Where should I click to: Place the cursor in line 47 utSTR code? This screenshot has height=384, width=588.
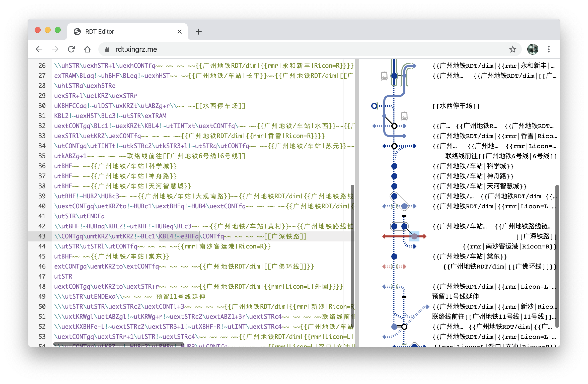click(x=63, y=277)
